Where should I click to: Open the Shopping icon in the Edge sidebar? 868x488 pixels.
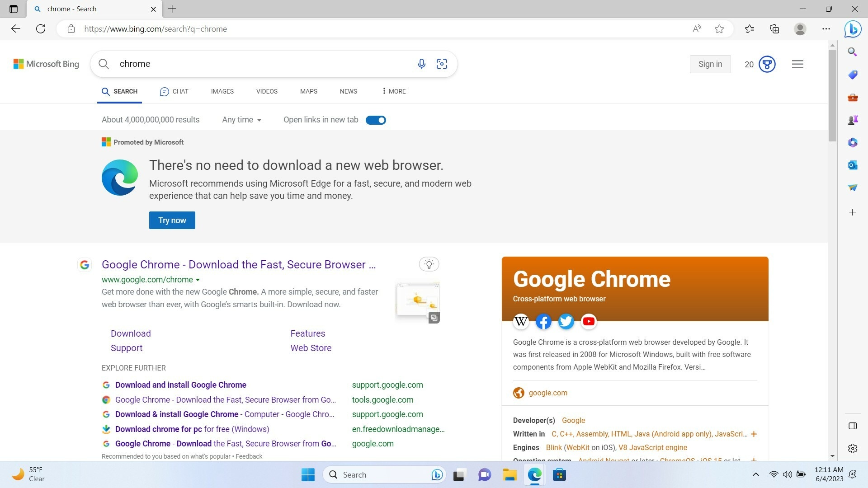(x=853, y=75)
